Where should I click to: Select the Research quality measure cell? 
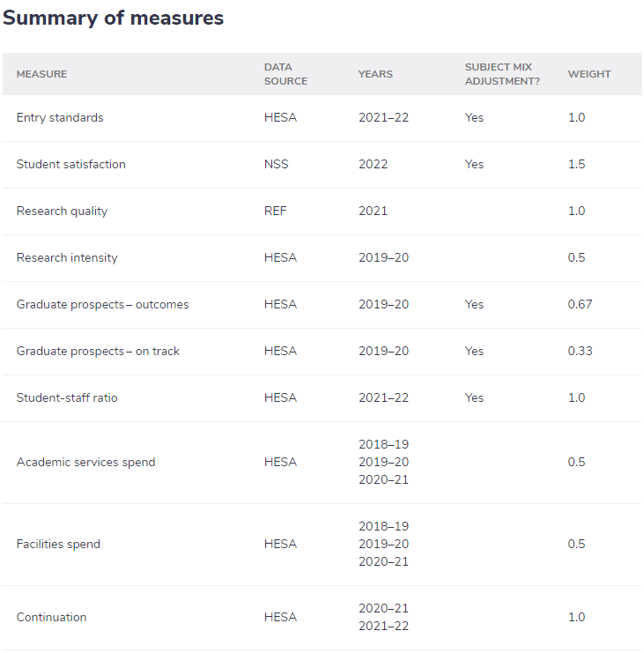pyautogui.click(x=62, y=211)
